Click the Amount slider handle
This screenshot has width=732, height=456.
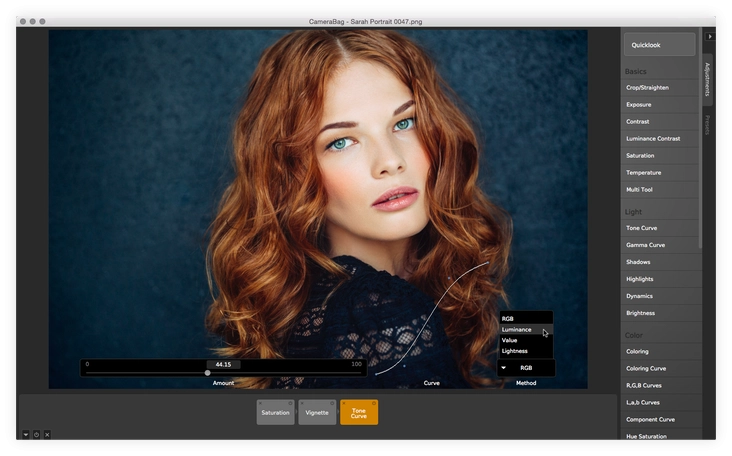(208, 373)
